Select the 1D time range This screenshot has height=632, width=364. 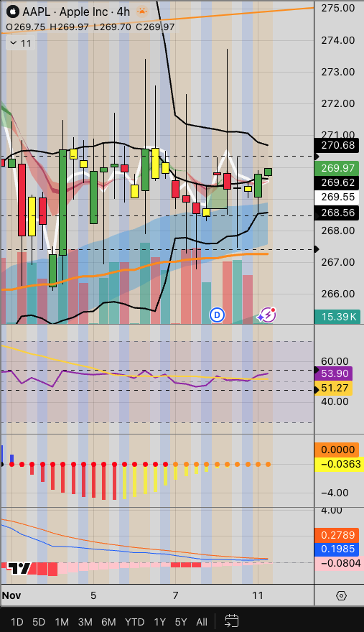[17, 622]
